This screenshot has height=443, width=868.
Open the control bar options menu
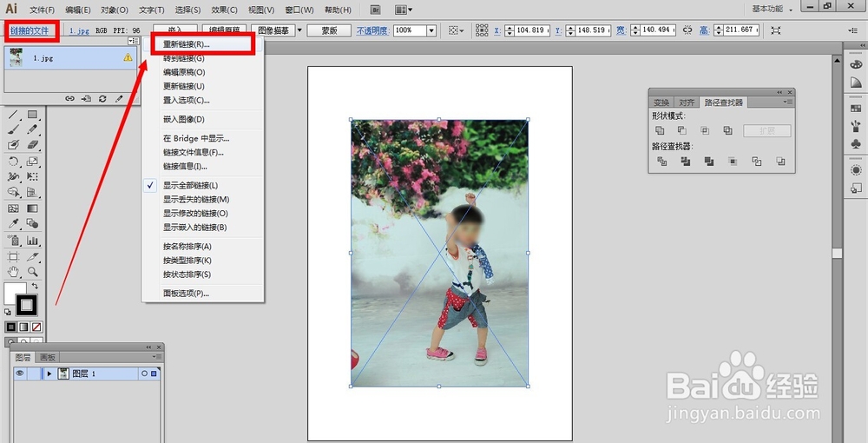(853, 30)
